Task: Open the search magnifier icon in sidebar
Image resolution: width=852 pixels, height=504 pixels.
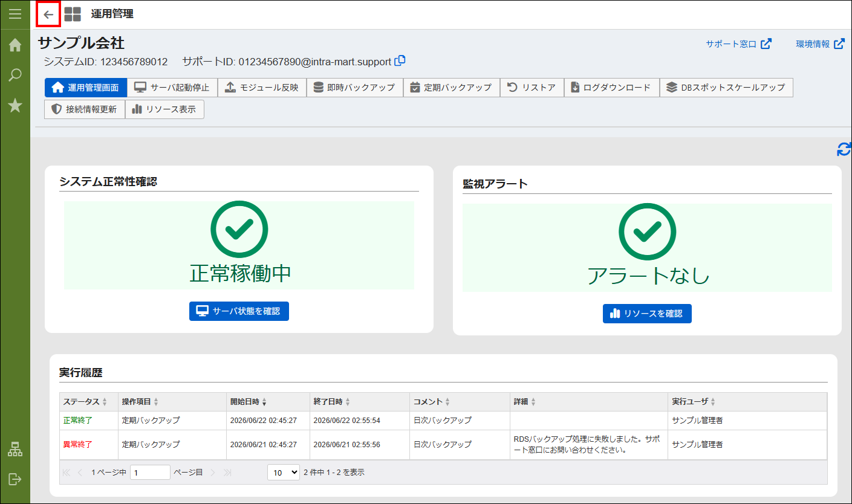Action: (x=15, y=76)
